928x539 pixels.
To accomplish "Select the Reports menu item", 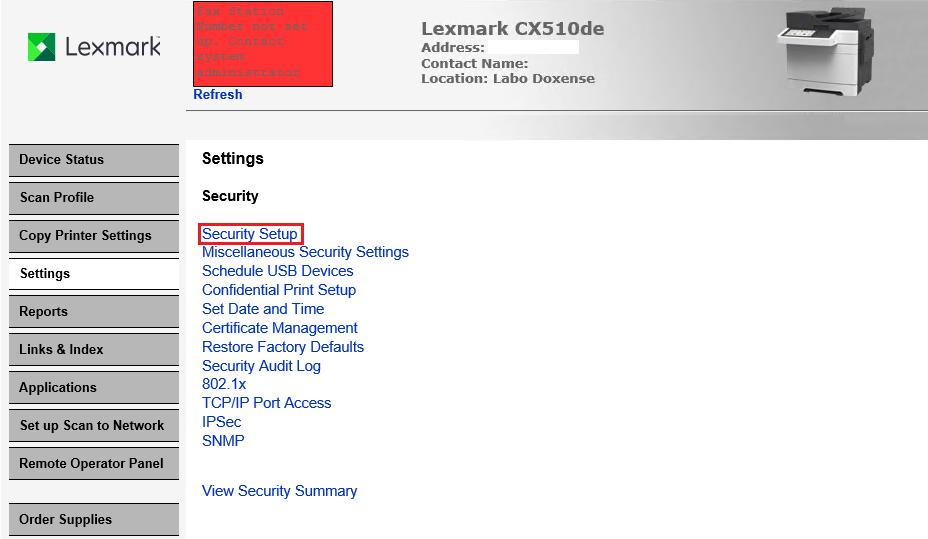I will click(x=93, y=312).
